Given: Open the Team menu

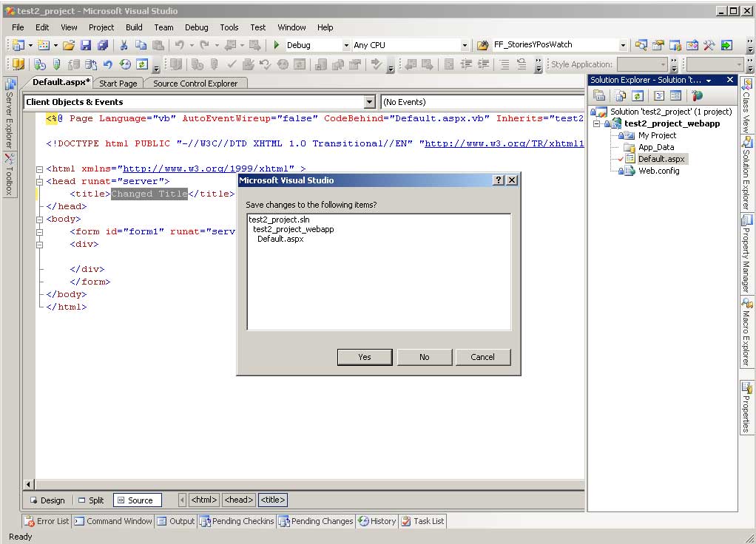Looking at the screenshot, I should coord(164,27).
